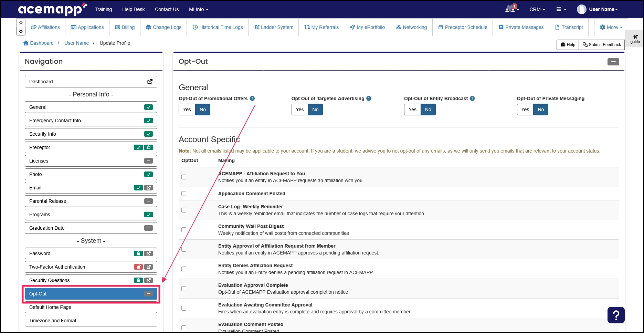
Task: Click the red unlock icon beside Two-Factor Authentication
Action: click(x=138, y=267)
